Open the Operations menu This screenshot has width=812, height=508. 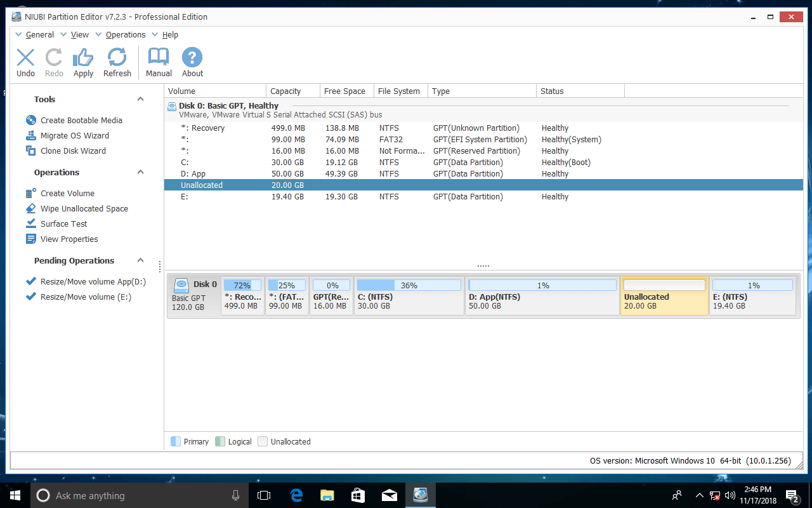pos(126,34)
